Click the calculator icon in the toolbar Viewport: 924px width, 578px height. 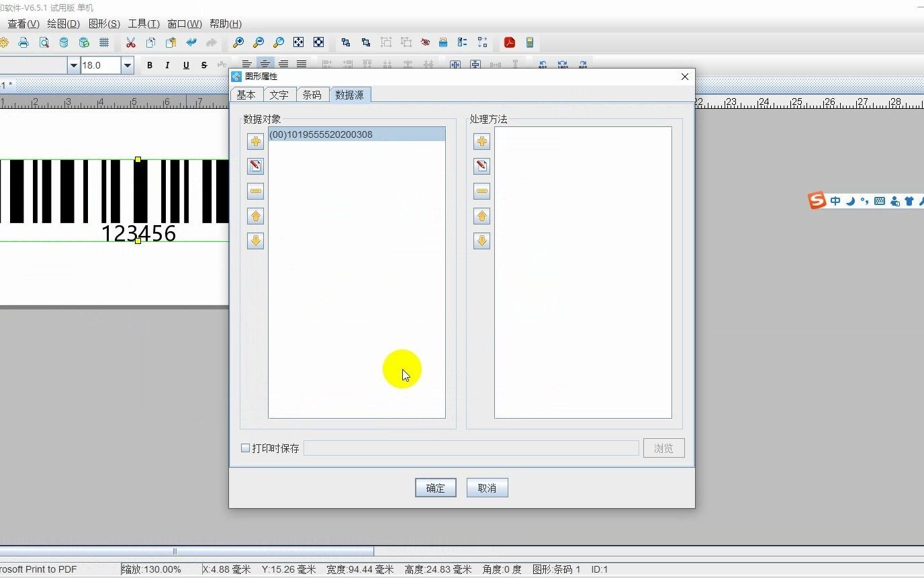[x=530, y=42]
